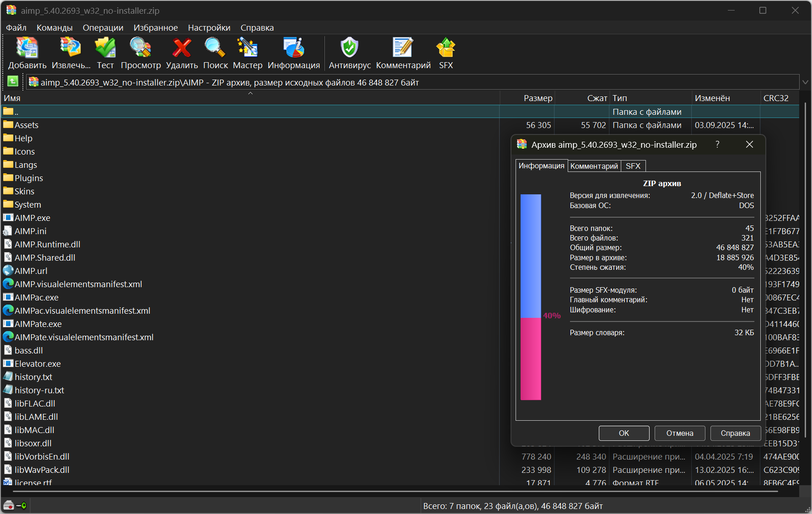This screenshot has width=812, height=514.
Task: Open the Настройки menu
Action: [x=209, y=27]
